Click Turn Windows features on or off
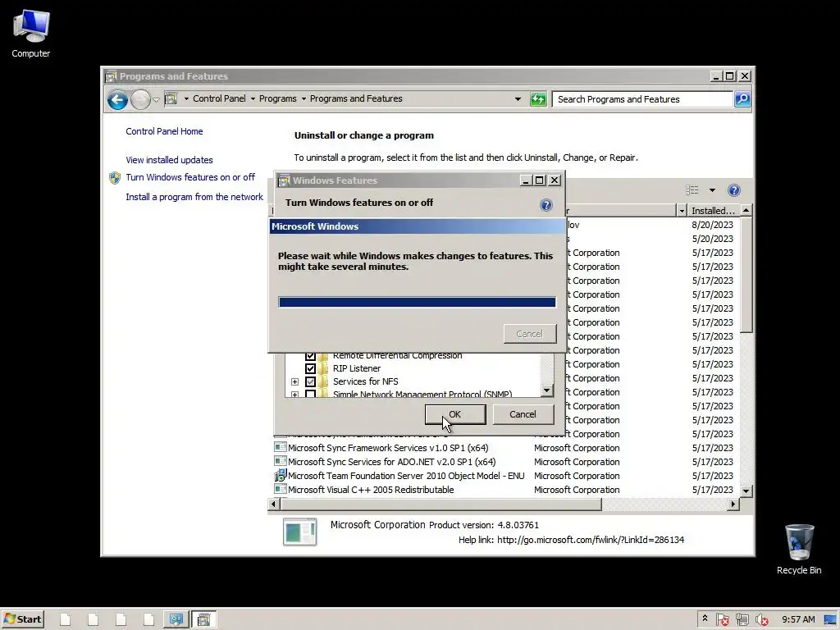The height and width of the screenshot is (630, 840). click(x=190, y=177)
